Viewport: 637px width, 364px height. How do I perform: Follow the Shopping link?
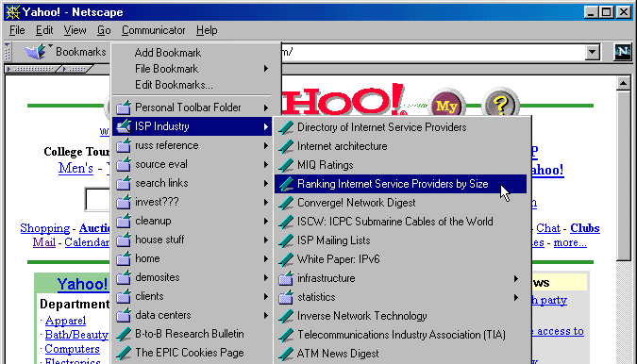[x=44, y=228]
